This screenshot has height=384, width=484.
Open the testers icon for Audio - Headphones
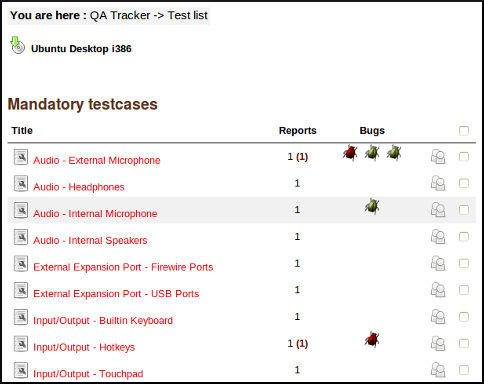438,183
